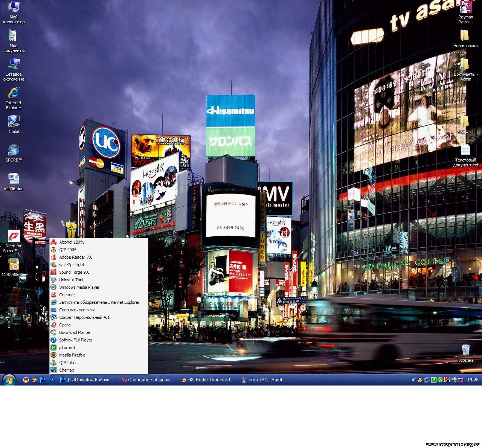Choose save2pc Light in the popup list
482x448 pixels.
pyautogui.click(x=99, y=265)
